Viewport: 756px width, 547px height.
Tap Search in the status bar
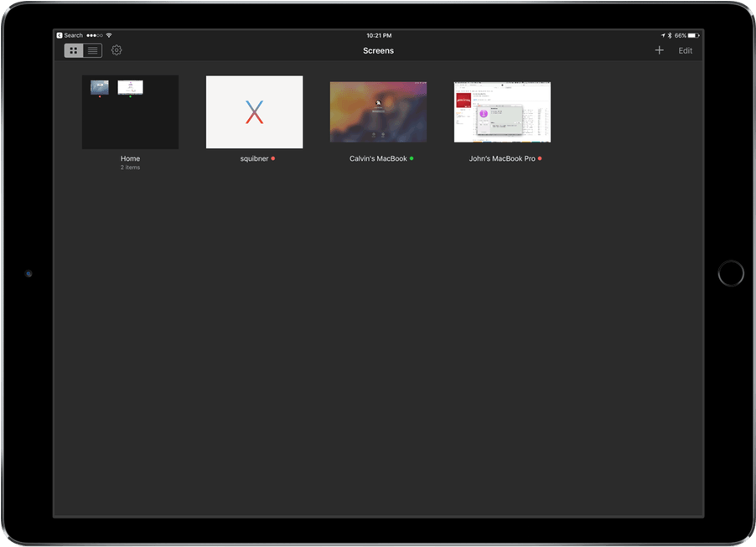click(x=71, y=35)
